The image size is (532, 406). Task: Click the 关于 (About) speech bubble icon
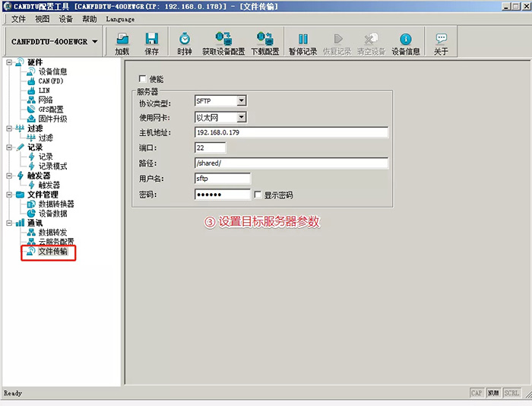click(x=441, y=39)
